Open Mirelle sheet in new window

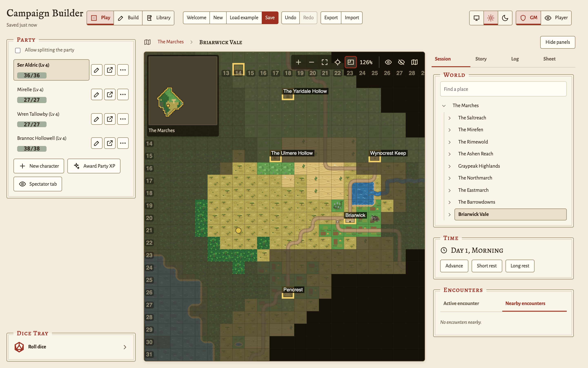pyautogui.click(x=110, y=94)
